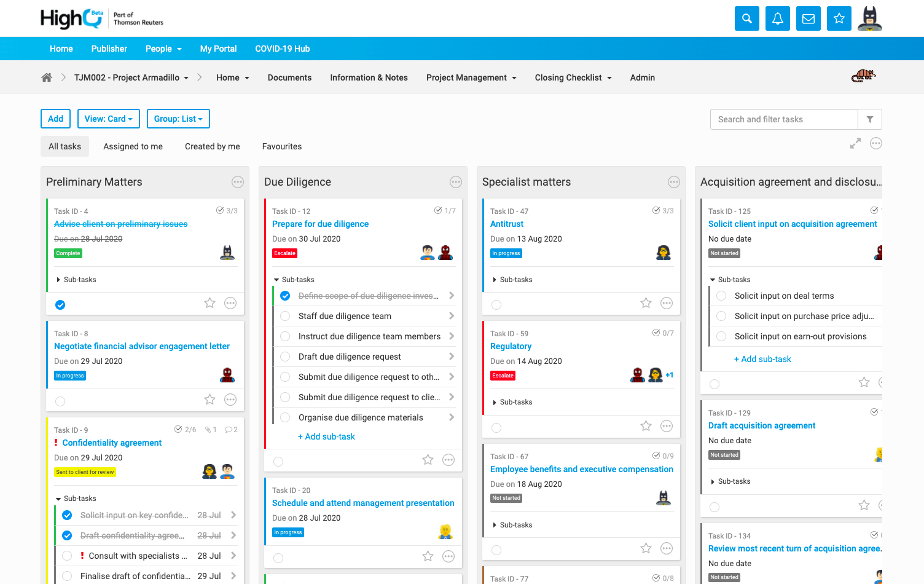Viewport: 924px width, 584px height.
Task: Click the Search and filter tasks field
Action: click(784, 119)
